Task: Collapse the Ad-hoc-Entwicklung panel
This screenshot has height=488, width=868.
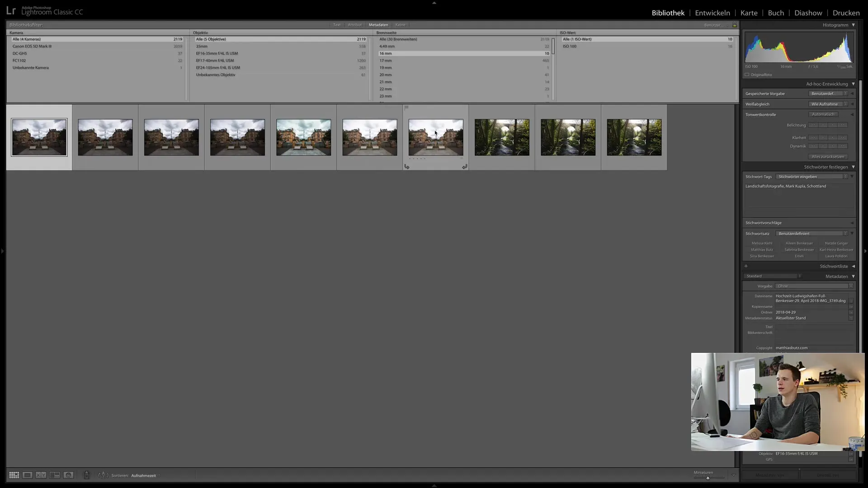Action: (853, 84)
